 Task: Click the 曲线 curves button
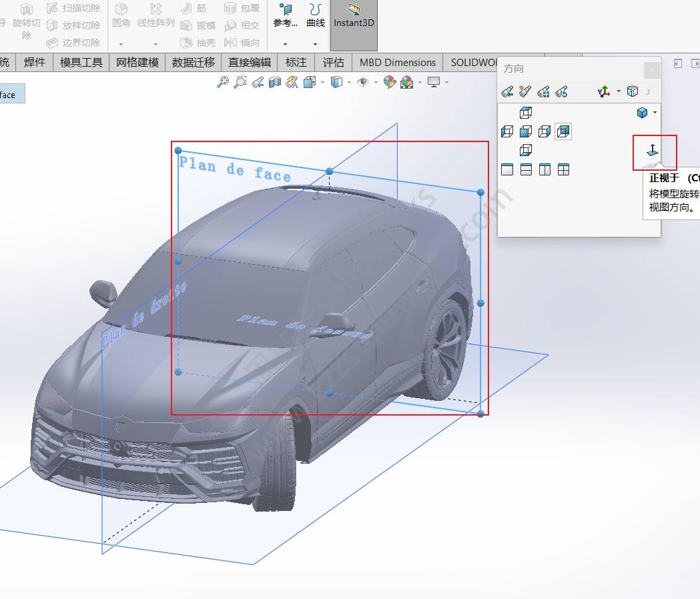[x=315, y=15]
